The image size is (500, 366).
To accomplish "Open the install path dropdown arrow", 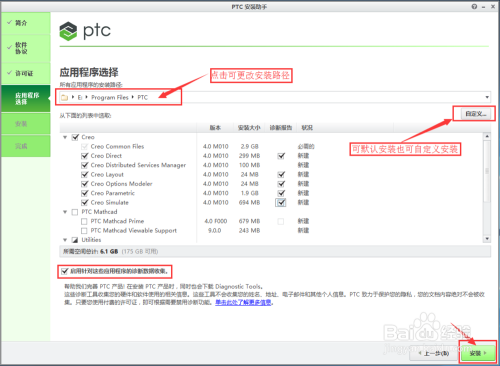I will (487, 97).
